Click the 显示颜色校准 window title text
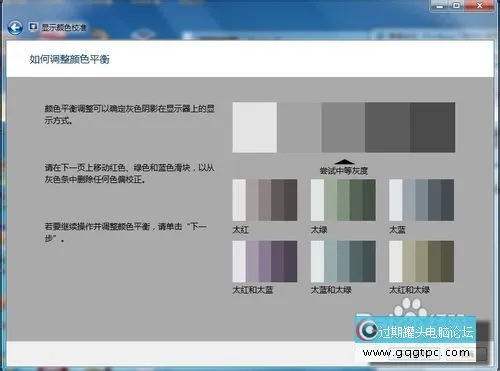This screenshot has width=500, height=371. coord(64,27)
